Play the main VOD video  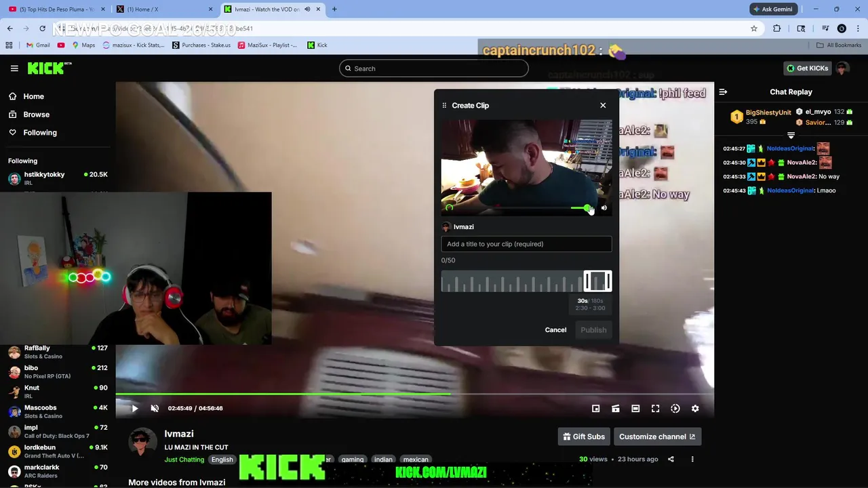pos(134,408)
